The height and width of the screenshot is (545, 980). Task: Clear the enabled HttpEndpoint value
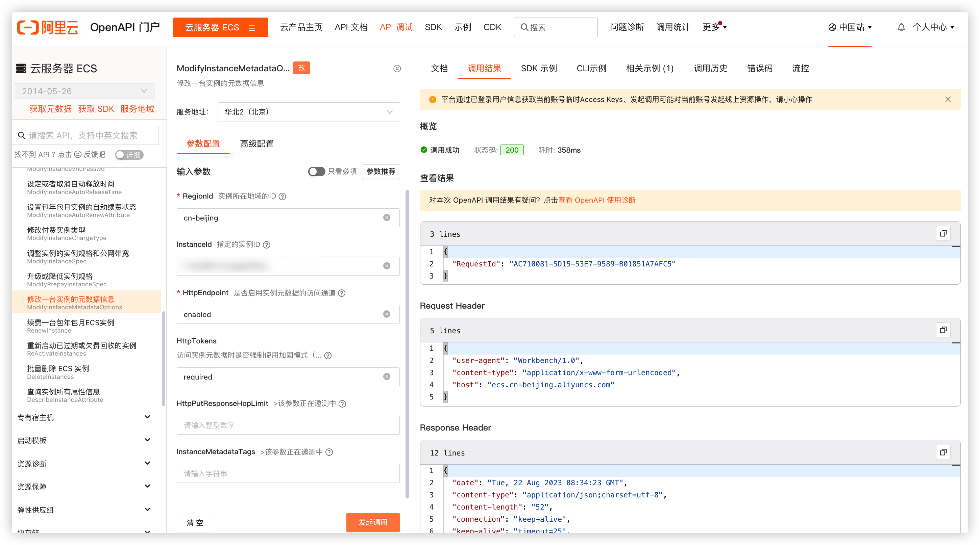pos(387,314)
